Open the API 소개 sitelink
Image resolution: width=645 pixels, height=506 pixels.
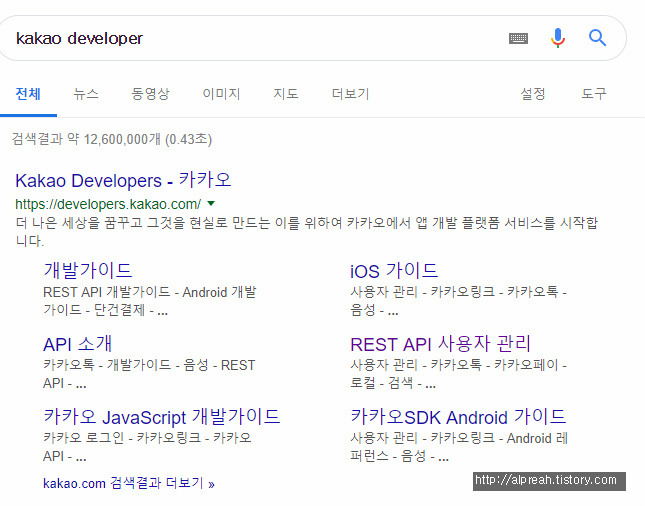tap(78, 344)
